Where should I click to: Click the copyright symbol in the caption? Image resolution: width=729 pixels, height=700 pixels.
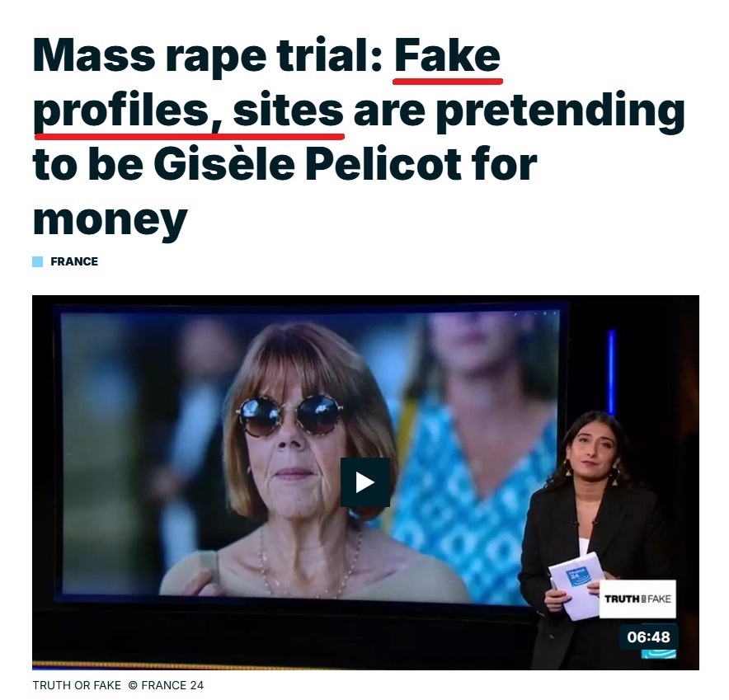(x=133, y=685)
